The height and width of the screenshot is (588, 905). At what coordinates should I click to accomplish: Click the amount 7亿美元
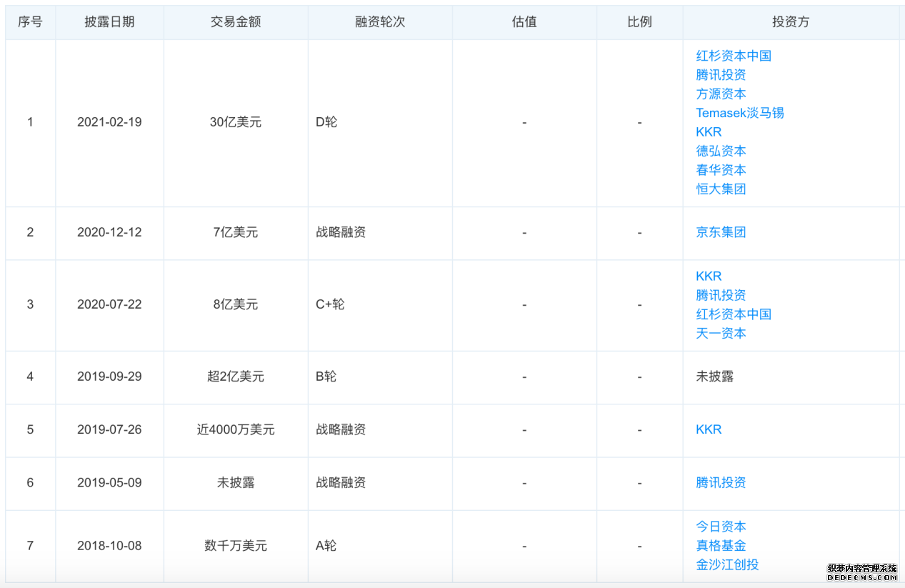click(x=236, y=232)
